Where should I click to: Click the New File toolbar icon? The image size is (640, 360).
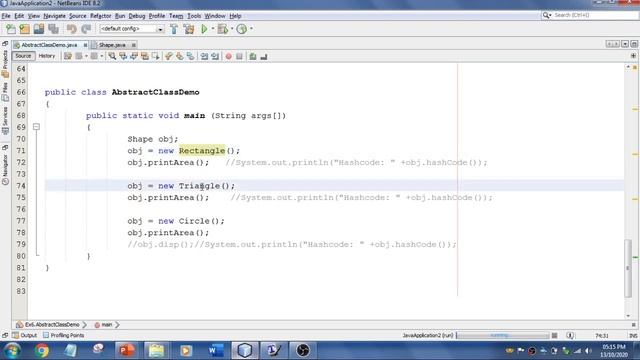click(11, 29)
